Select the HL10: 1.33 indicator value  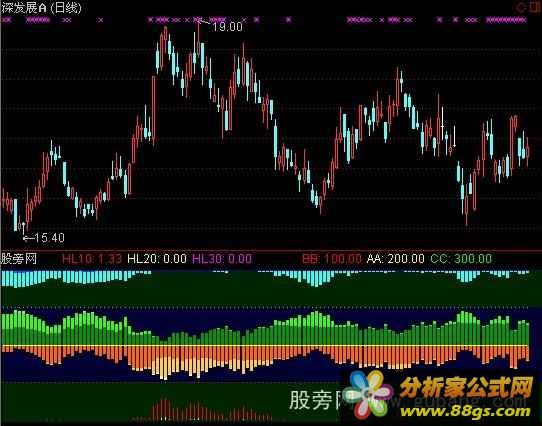[x=92, y=259]
